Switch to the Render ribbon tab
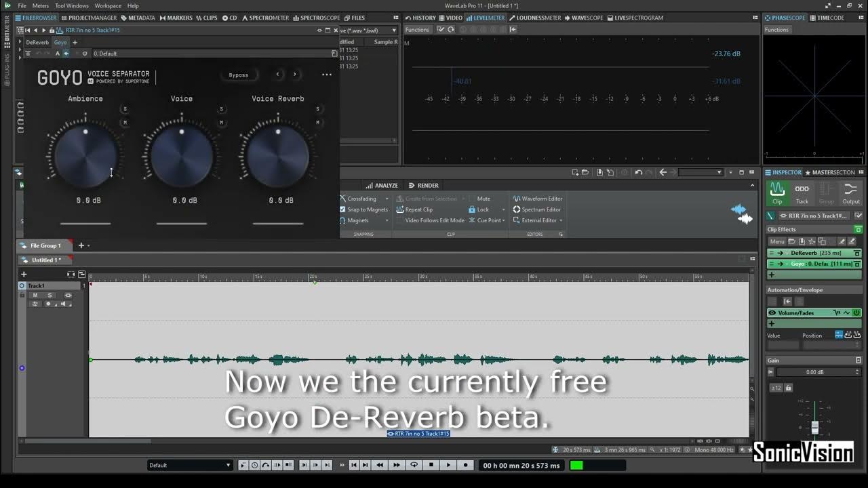Image resolution: width=868 pixels, height=488 pixels. [424, 185]
